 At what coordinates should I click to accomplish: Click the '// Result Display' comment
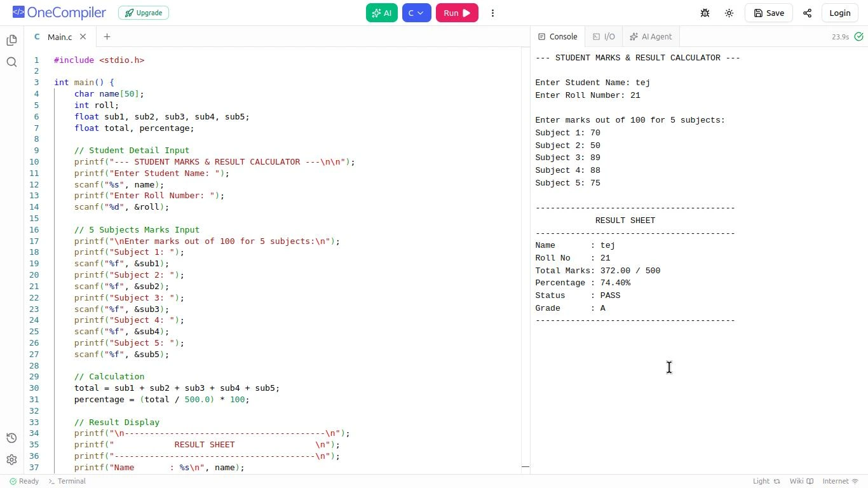pyautogui.click(x=117, y=423)
